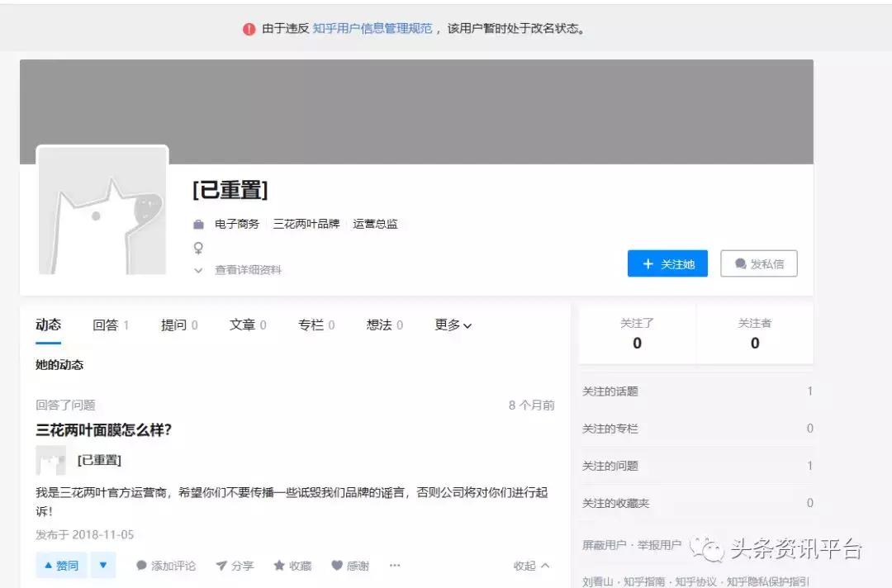Switch to the 文章 tab

point(242,325)
